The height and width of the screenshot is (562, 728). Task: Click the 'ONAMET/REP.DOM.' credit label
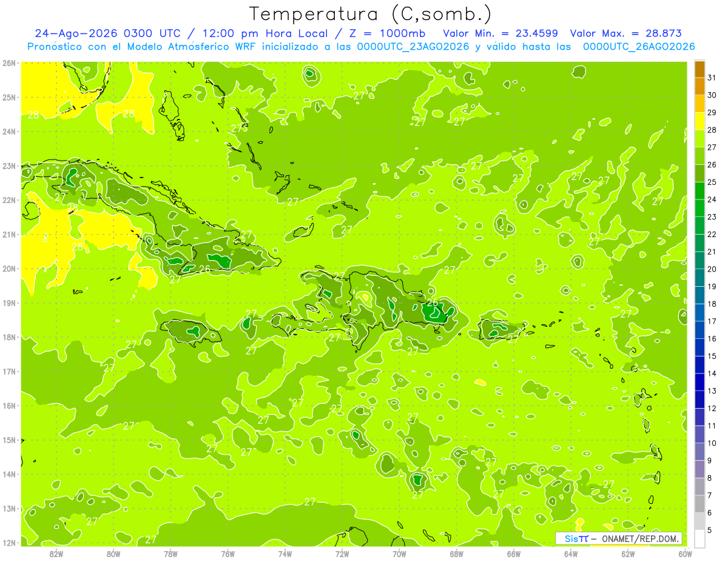tap(641, 538)
